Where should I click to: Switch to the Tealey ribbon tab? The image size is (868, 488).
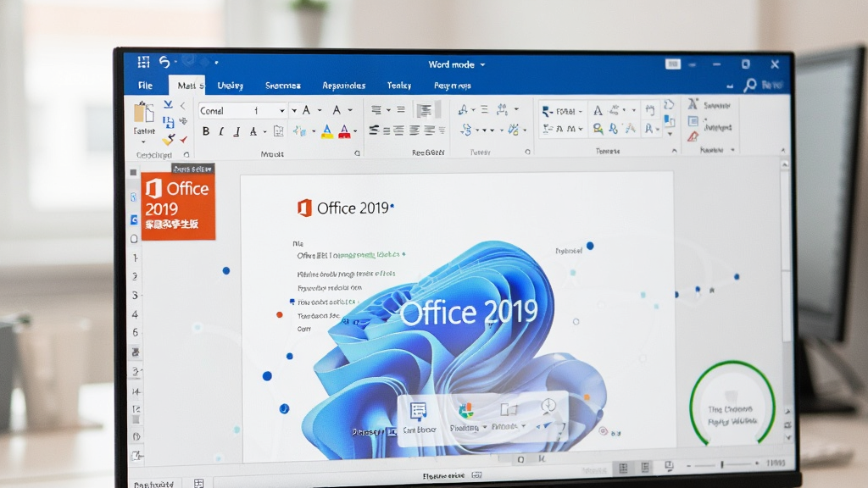point(399,86)
